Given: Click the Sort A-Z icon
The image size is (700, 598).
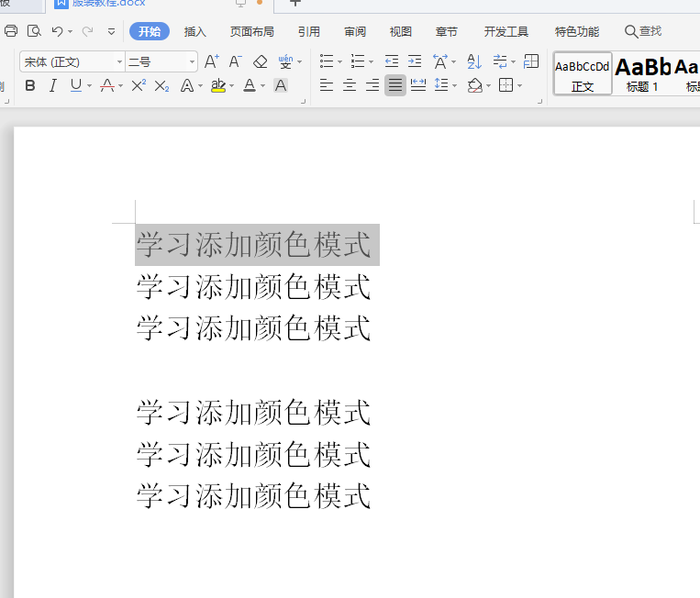Looking at the screenshot, I should click(x=474, y=61).
